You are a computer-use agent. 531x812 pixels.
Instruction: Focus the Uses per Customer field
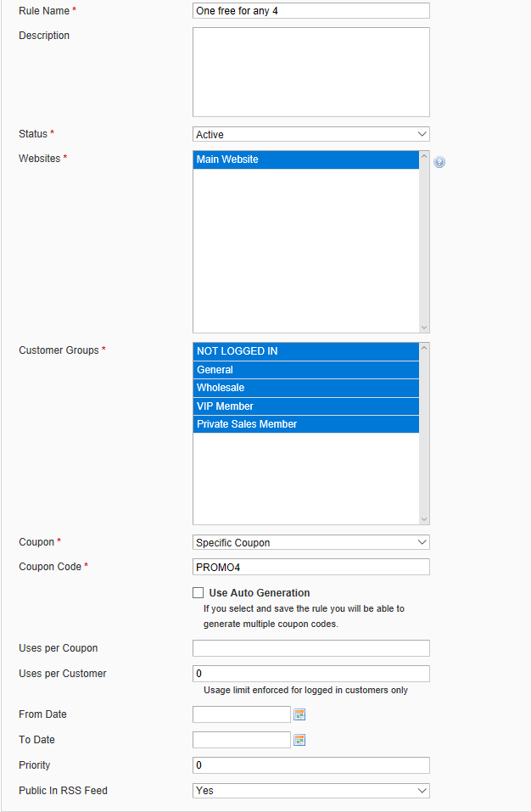[x=310, y=674]
